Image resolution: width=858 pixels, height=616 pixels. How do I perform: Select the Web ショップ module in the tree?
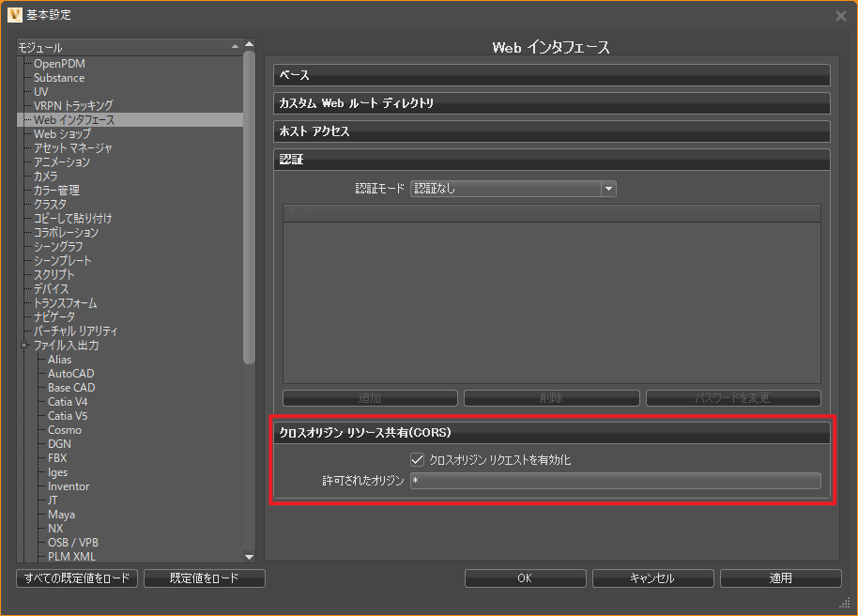click(x=62, y=133)
